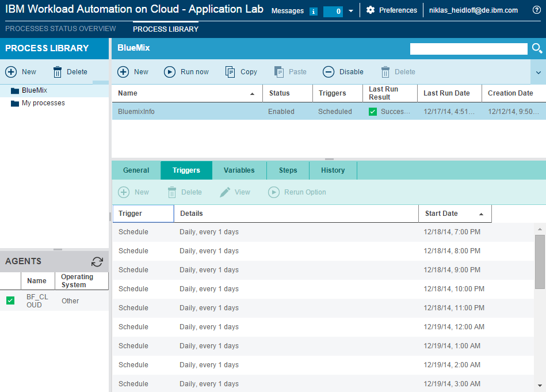Select the schedule starting 12/19/14, 2:00 AM
This screenshot has height=392, width=546.
click(x=323, y=365)
